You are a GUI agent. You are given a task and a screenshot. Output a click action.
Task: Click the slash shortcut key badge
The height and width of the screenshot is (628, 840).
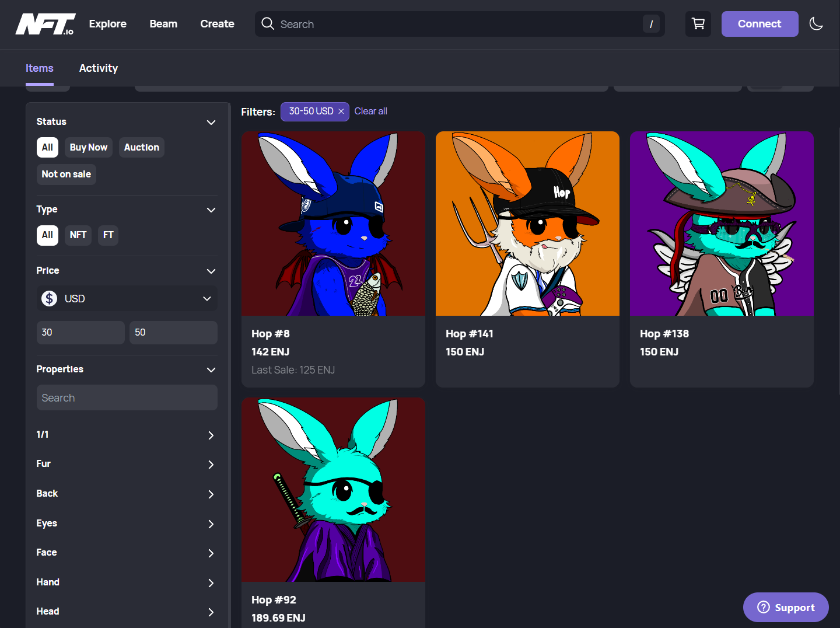click(651, 24)
